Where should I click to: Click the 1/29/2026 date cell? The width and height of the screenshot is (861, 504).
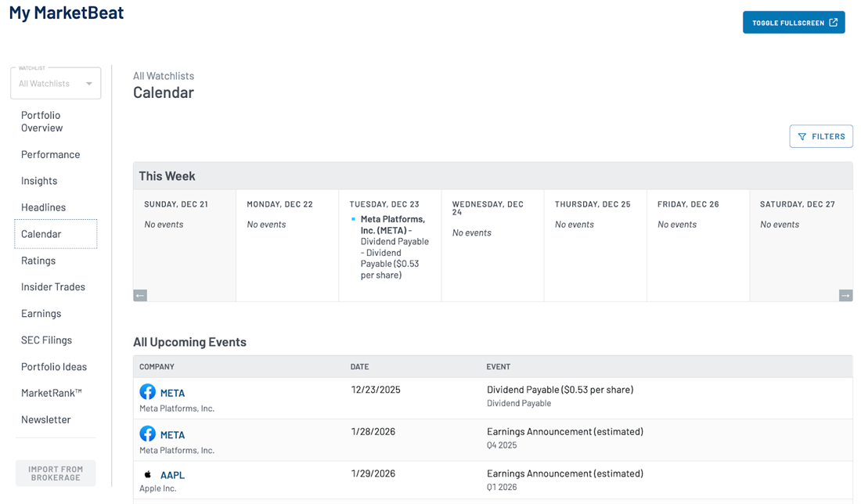373,473
